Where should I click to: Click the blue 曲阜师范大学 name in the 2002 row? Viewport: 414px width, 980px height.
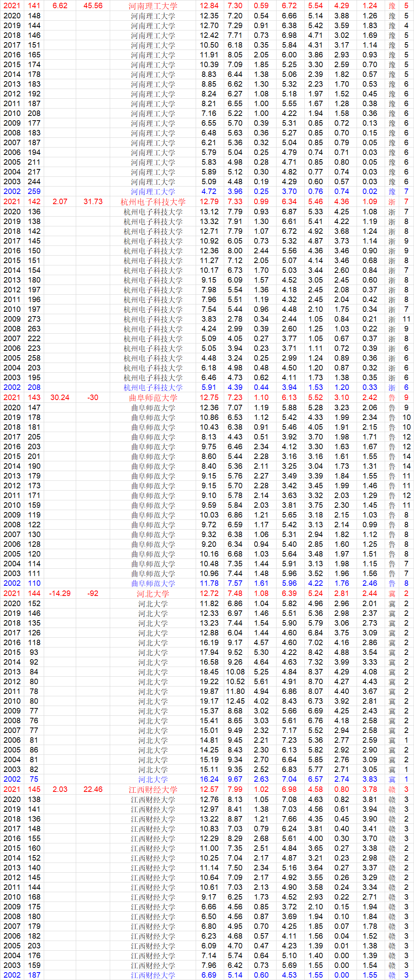[x=153, y=583]
